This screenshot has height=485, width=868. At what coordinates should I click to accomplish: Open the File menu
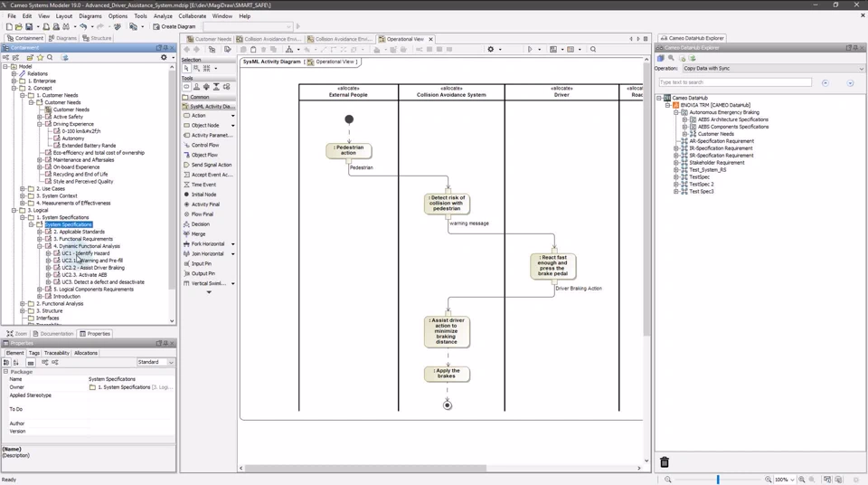[12, 16]
